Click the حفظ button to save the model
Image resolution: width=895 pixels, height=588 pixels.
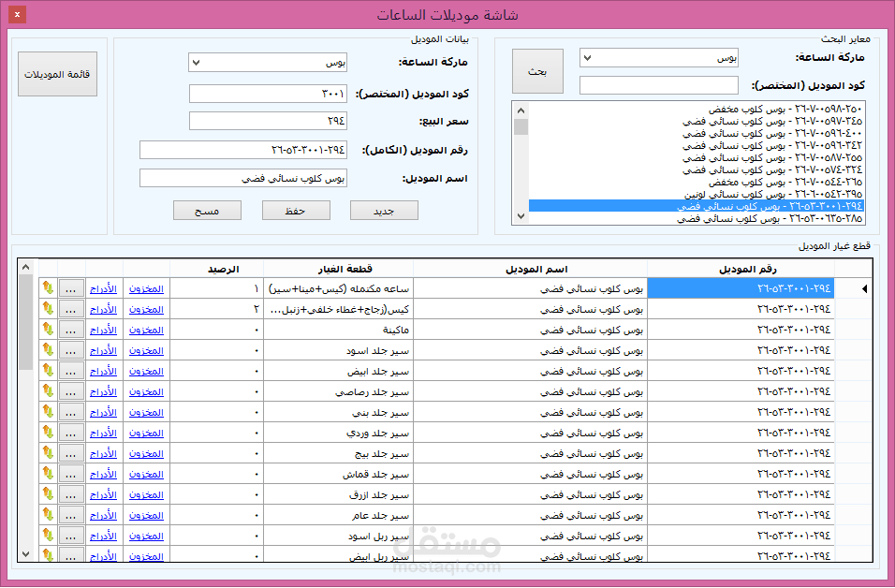pyautogui.click(x=296, y=211)
